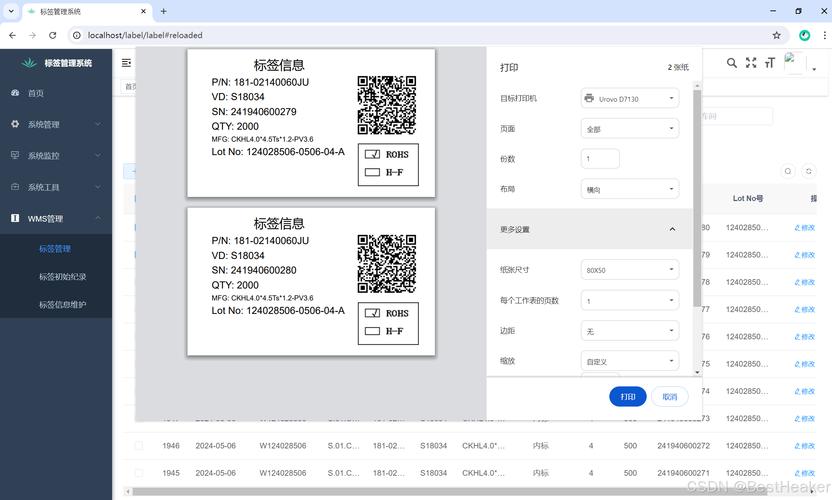Viewport: 832px width, 500px height.
Task: Click the 2024-05-06 date in row 1945
Action: point(215,473)
